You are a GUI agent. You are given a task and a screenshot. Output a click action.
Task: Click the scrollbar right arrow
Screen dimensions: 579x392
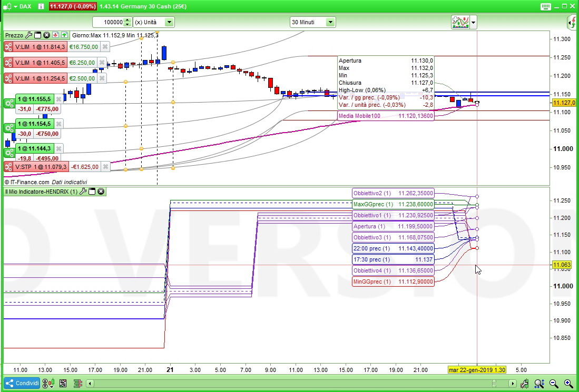pyautogui.click(x=512, y=384)
